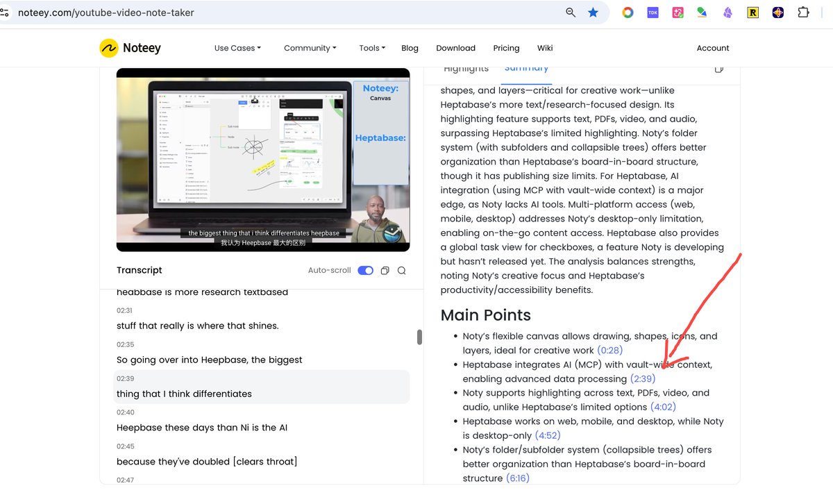The width and height of the screenshot is (833, 504).
Task: Jump to the (6:16) timestamp link
Action: pos(518,478)
